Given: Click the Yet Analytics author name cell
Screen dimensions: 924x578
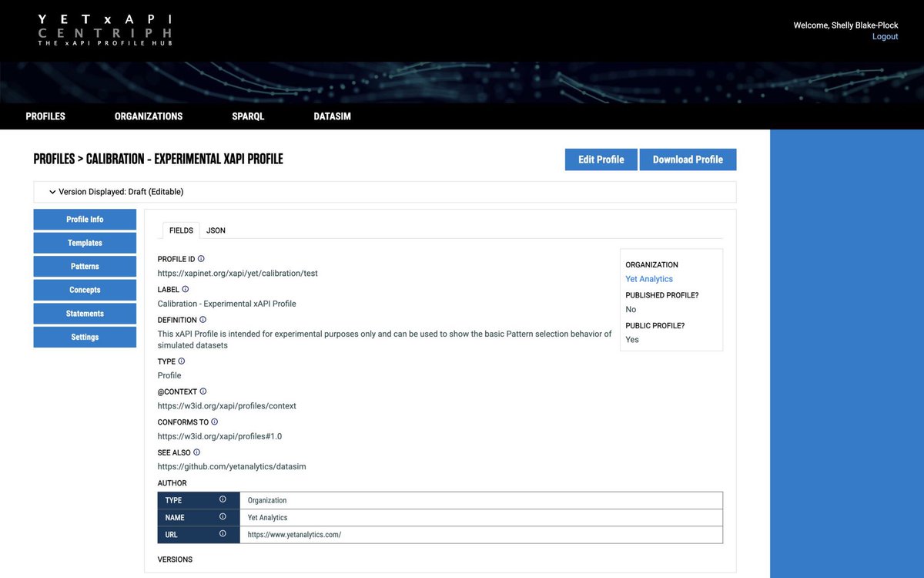Looking at the screenshot, I should coord(481,518).
